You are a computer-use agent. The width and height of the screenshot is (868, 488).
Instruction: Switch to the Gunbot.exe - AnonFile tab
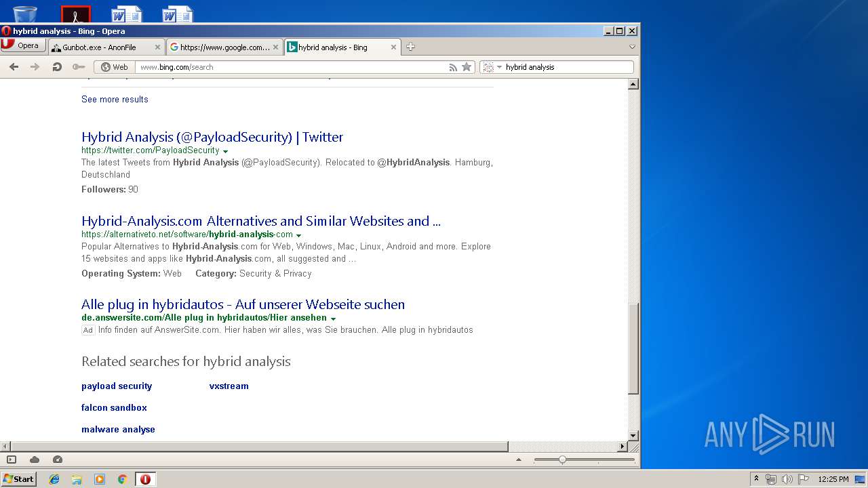[x=106, y=47]
